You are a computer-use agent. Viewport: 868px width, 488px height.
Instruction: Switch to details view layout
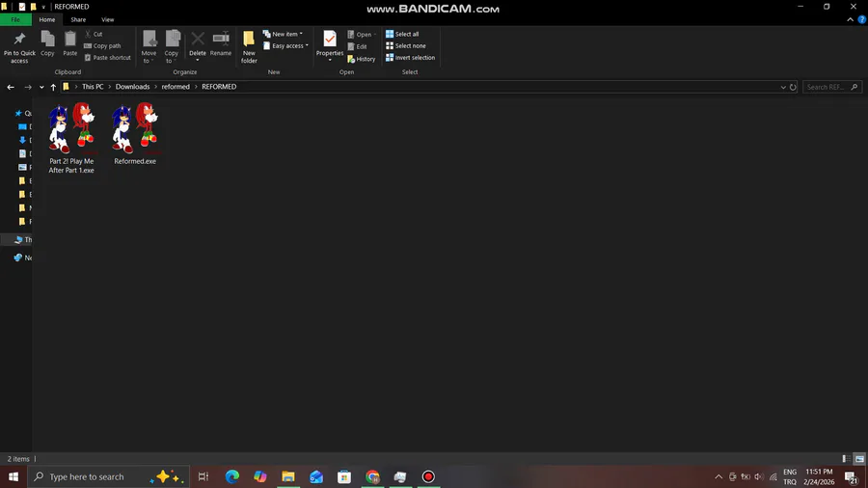(x=847, y=459)
